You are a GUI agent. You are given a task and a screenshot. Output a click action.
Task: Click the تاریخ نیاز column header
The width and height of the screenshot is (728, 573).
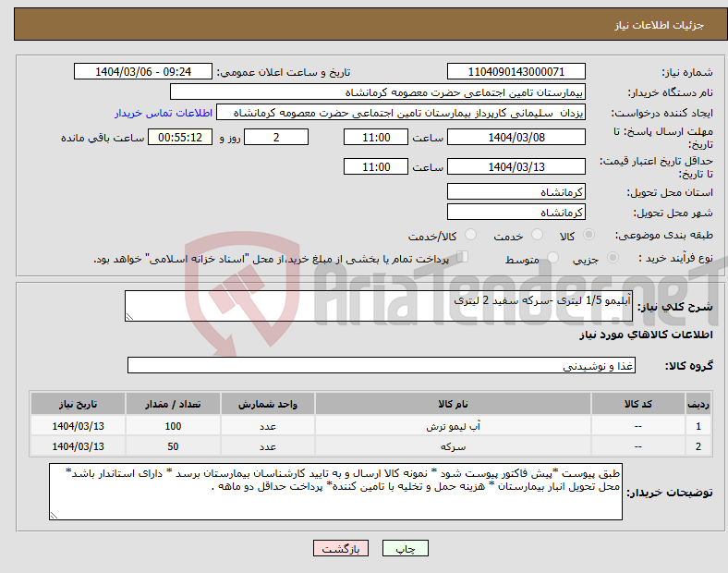78,404
